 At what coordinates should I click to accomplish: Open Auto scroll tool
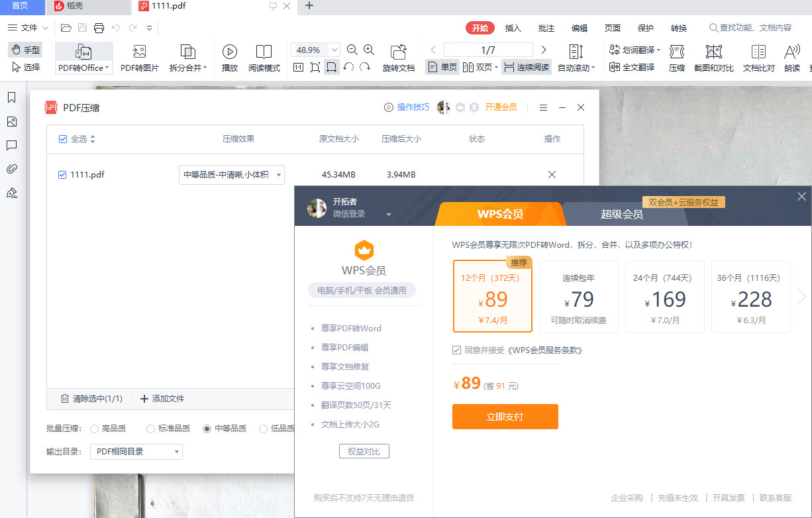[576, 58]
